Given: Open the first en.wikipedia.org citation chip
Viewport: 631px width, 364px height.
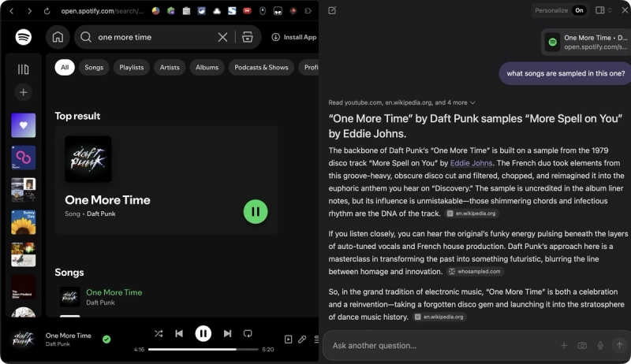Looking at the screenshot, I should [472, 214].
